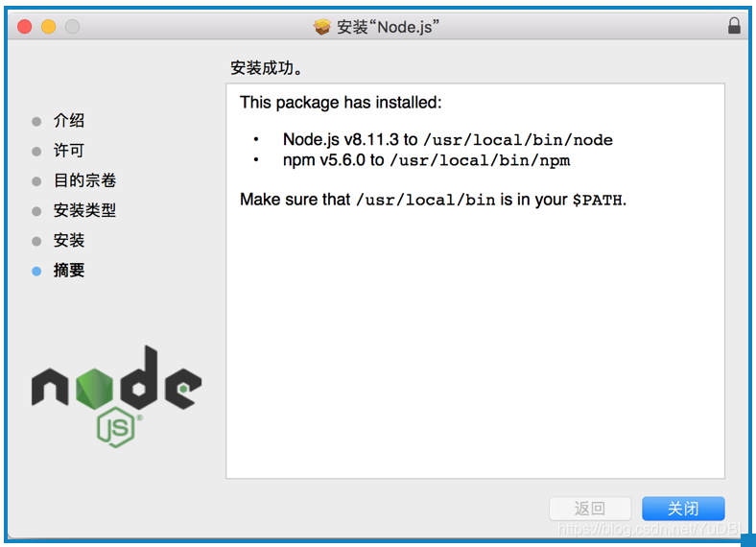Click the Node.js v8.11.3 install line
This screenshot has height=547, width=756.
[447, 139]
